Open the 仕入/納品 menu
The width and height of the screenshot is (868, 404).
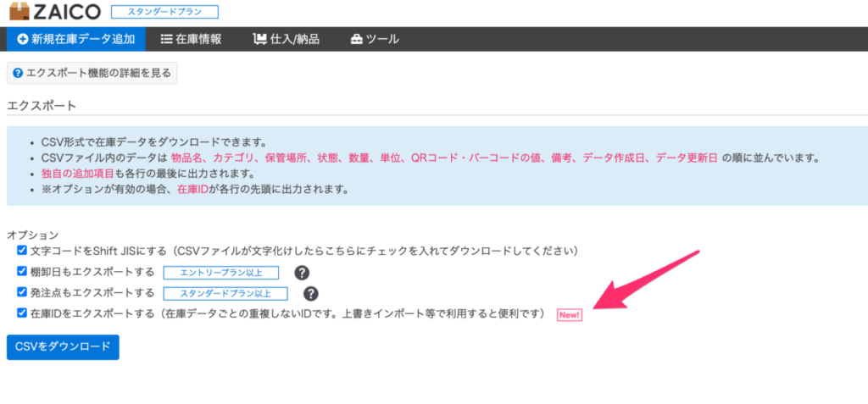pyautogui.click(x=287, y=39)
